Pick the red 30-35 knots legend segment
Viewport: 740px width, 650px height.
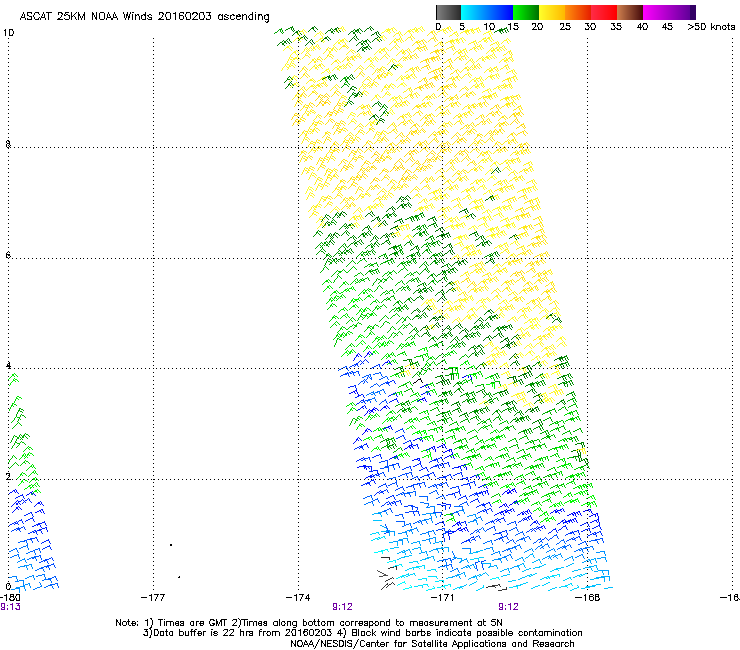point(604,12)
